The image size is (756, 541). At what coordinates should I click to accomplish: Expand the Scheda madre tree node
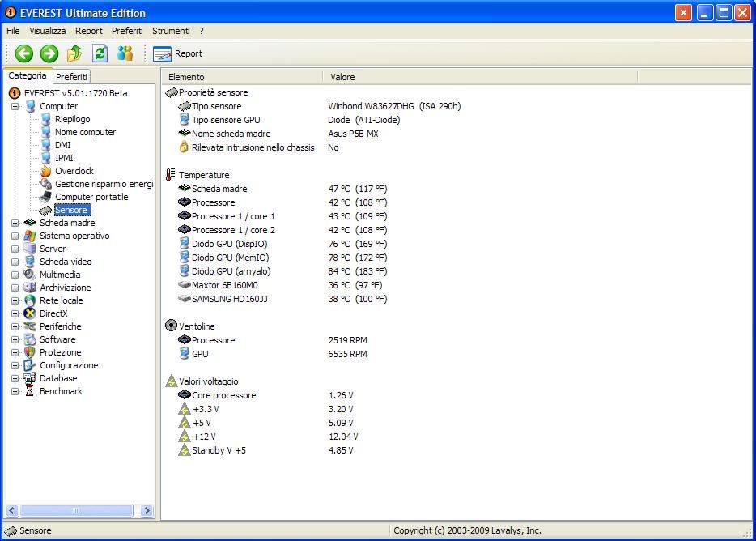point(15,223)
